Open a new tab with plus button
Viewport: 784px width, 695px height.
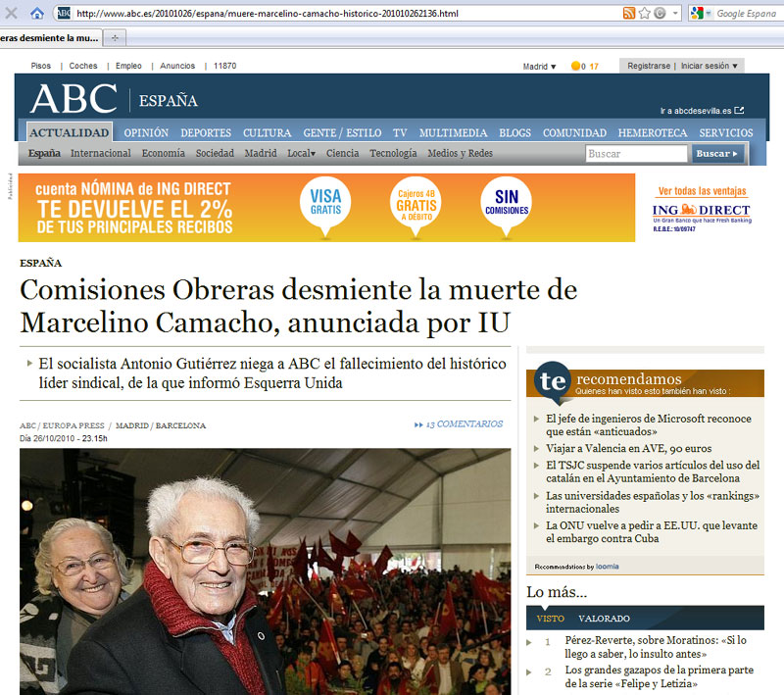(x=115, y=37)
